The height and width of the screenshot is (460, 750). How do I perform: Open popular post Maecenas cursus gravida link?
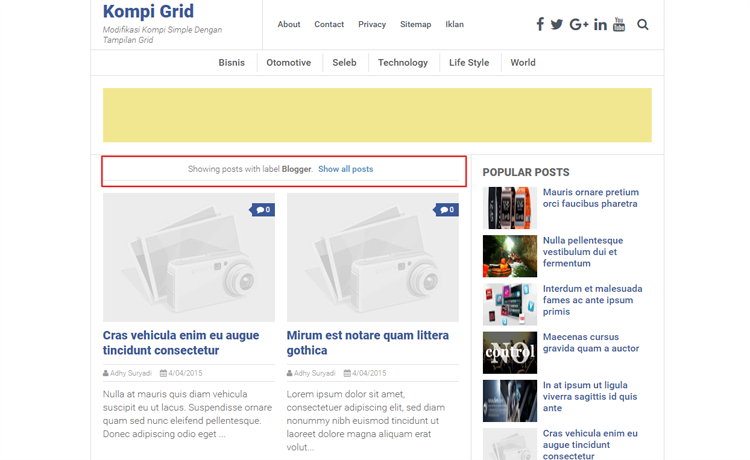[591, 343]
